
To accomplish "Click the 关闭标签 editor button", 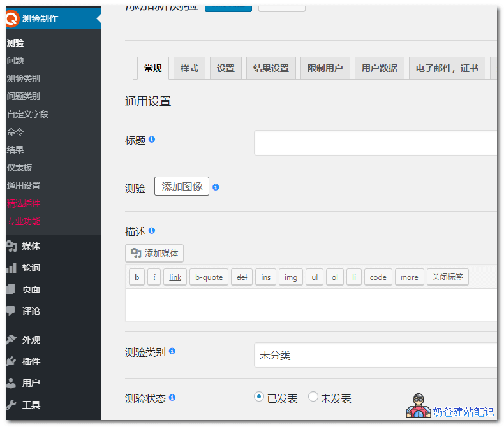I will pos(447,277).
